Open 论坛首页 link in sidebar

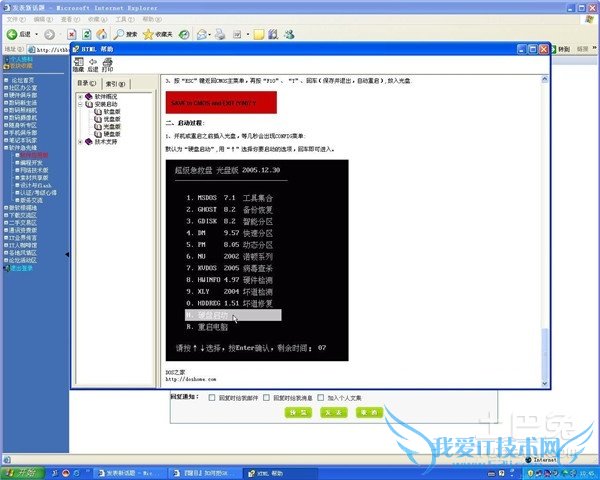click(23, 80)
